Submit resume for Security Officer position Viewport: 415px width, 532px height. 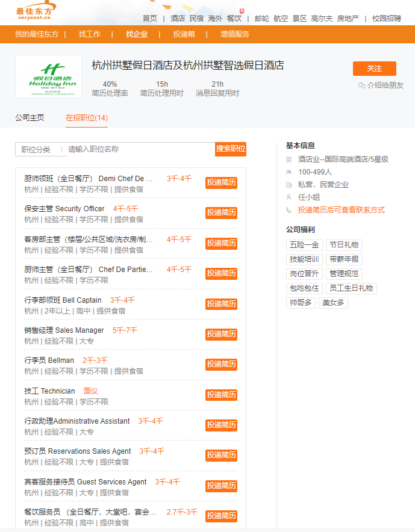point(221,212)
